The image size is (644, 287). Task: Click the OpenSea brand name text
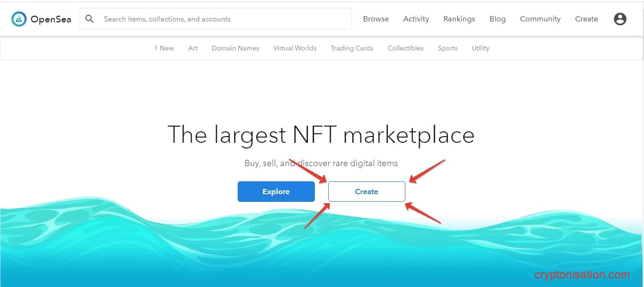pyautogui.click(x=50, y=19)
